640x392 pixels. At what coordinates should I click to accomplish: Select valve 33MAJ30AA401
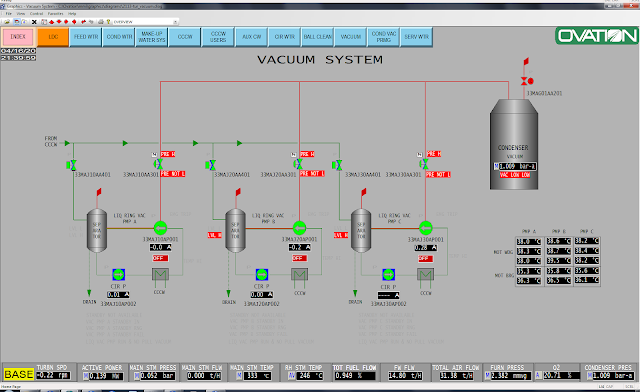[x=338, y=165]
